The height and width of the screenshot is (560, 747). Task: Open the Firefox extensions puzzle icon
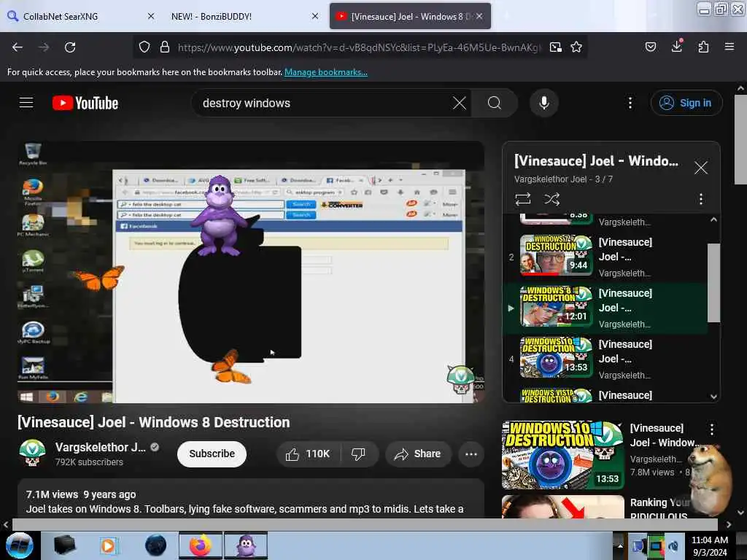(703, 47)
